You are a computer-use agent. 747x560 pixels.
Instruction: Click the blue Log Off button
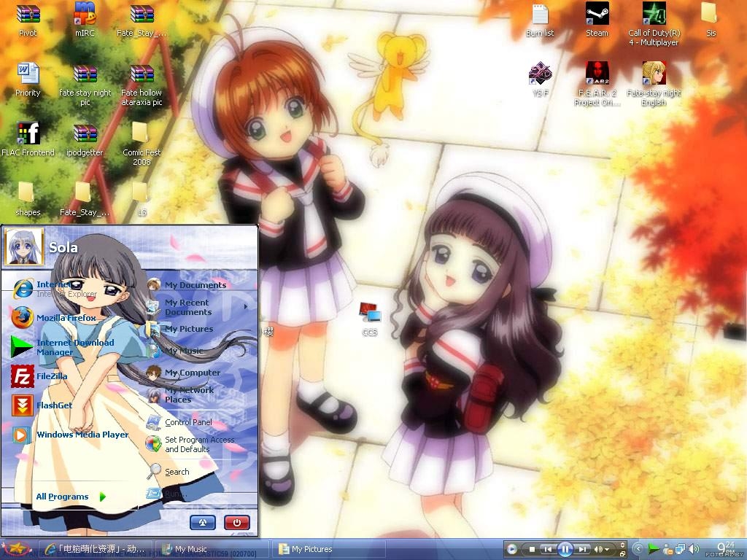(x=203, y=522)
